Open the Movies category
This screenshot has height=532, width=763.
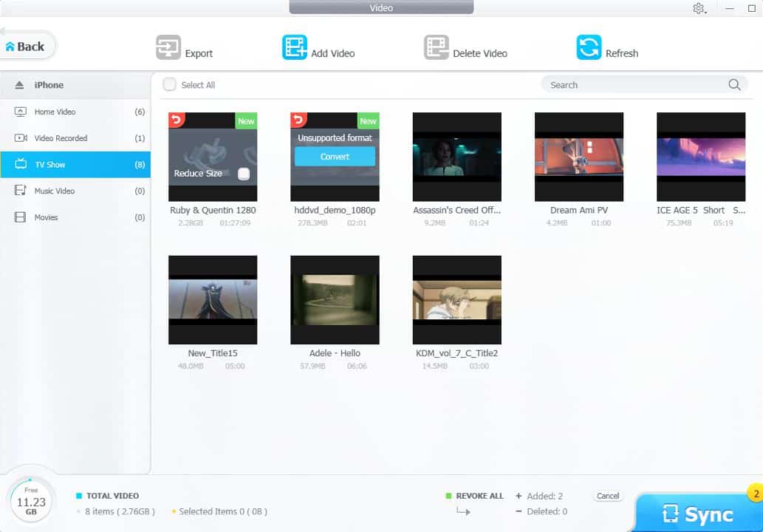pos(75,217)
